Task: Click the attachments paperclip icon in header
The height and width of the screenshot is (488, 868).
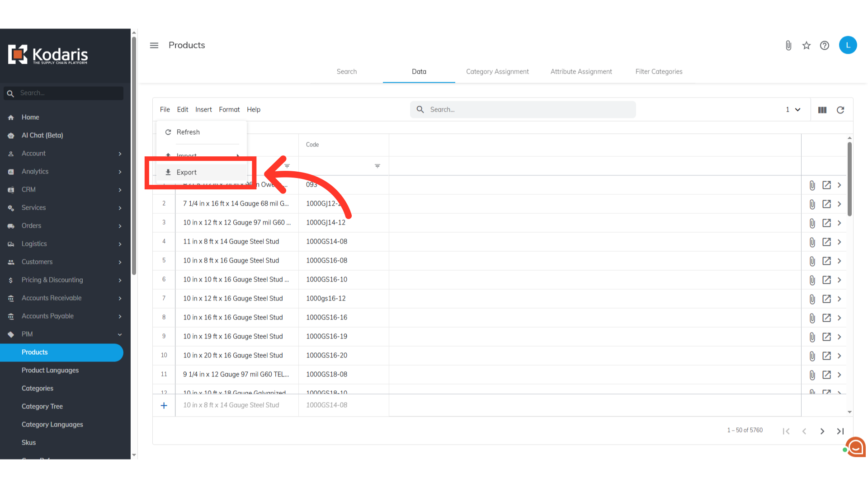Action: tap(788, 45)
